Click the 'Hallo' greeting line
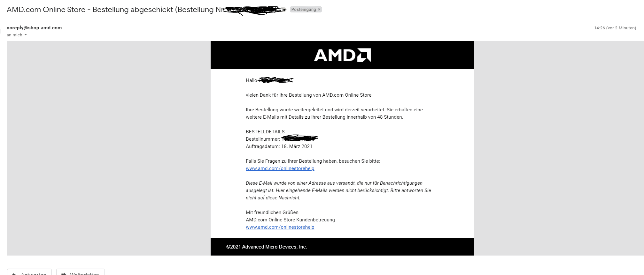This screenshot has width=644, height=275. coord(252,80)
